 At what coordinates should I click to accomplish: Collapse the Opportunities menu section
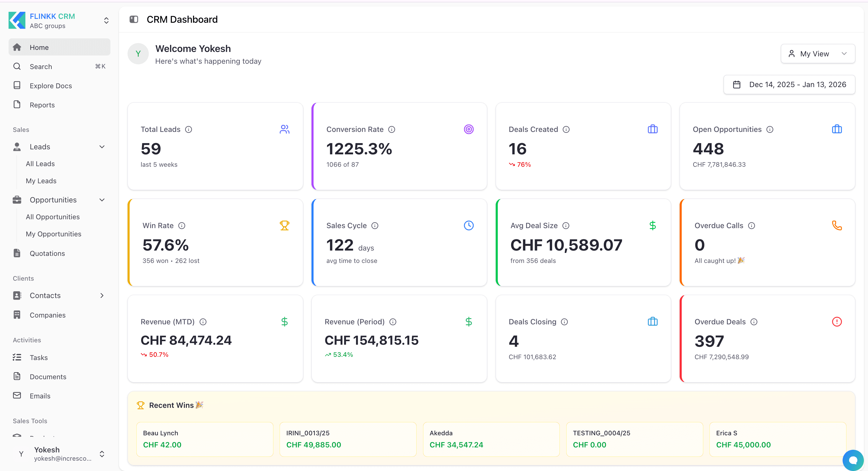pyautogui.click(x=102, y=200)
